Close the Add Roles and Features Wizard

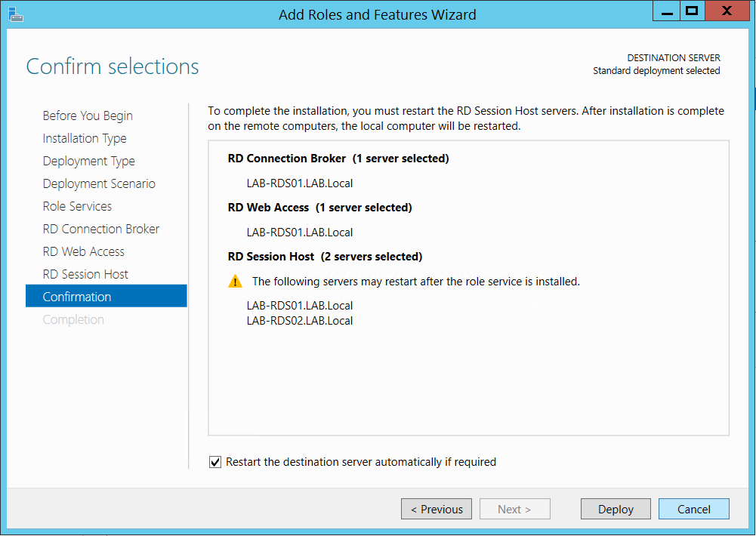click(727, 11)
